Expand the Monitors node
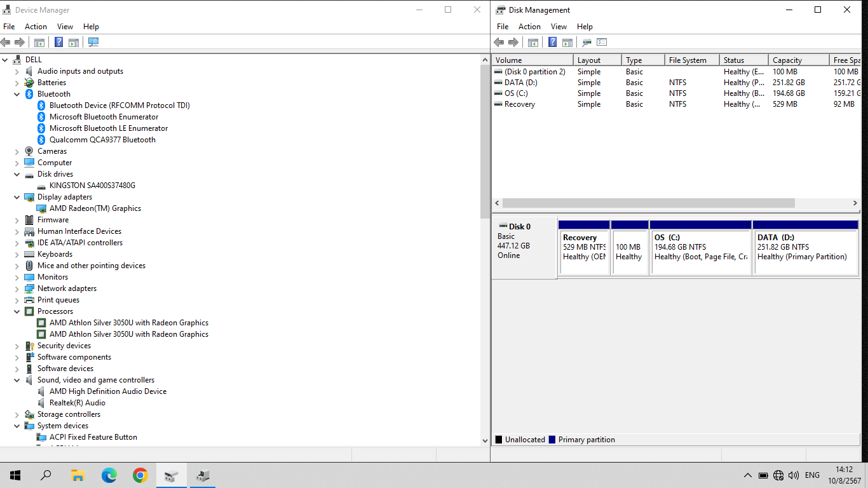This screenshot has height=488, width=868. (x=17, y=277)
